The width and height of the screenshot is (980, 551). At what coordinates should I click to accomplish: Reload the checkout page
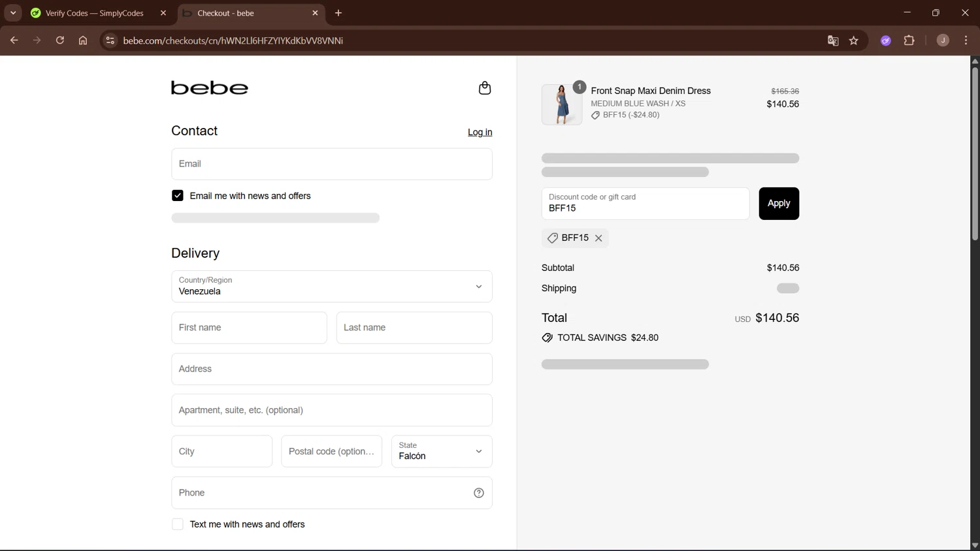[x=60, y=40]
